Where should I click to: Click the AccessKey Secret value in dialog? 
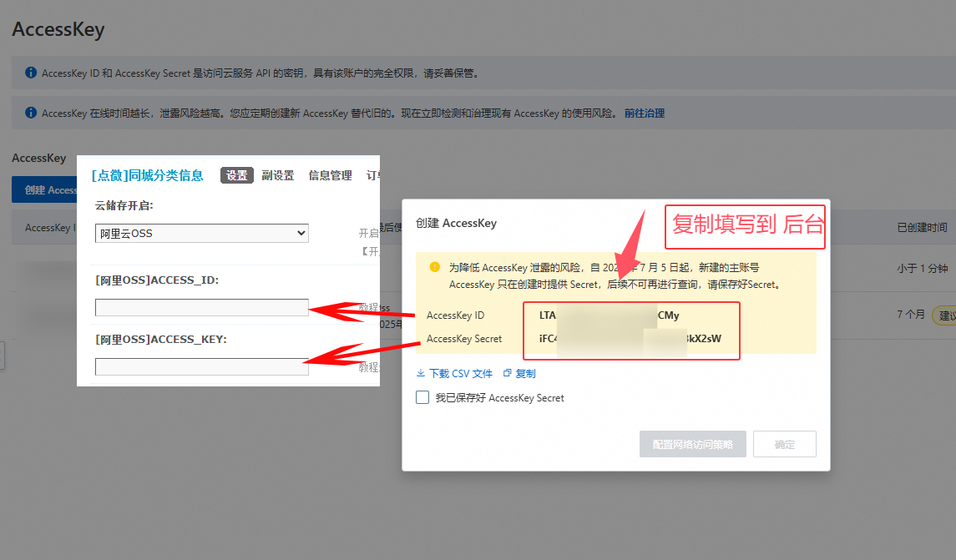click(630, 338)
